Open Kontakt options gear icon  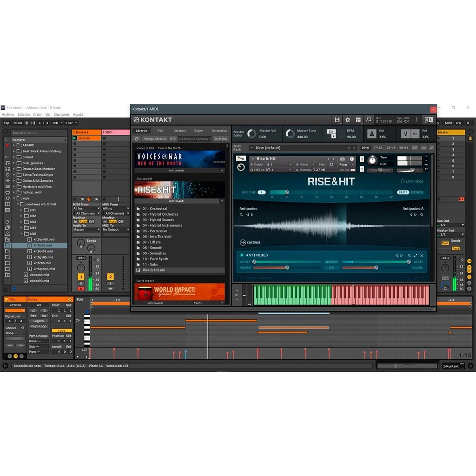(x=348, y=120)
